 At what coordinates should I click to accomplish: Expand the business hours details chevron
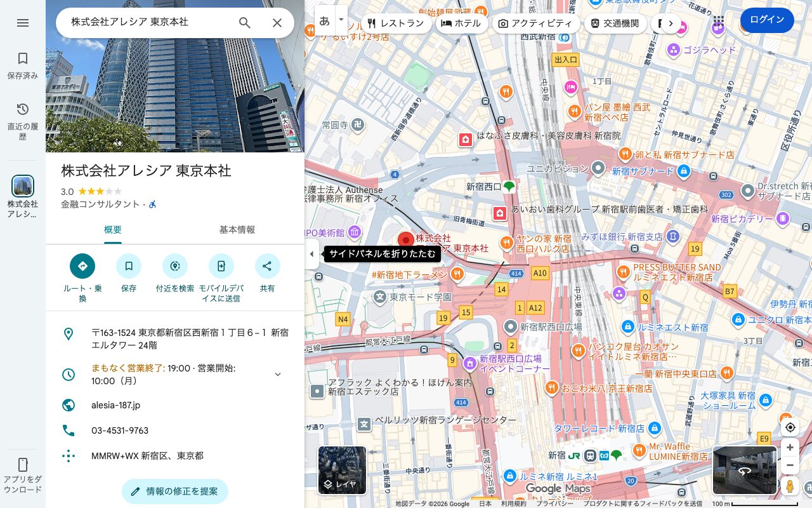tap(278, 375)
